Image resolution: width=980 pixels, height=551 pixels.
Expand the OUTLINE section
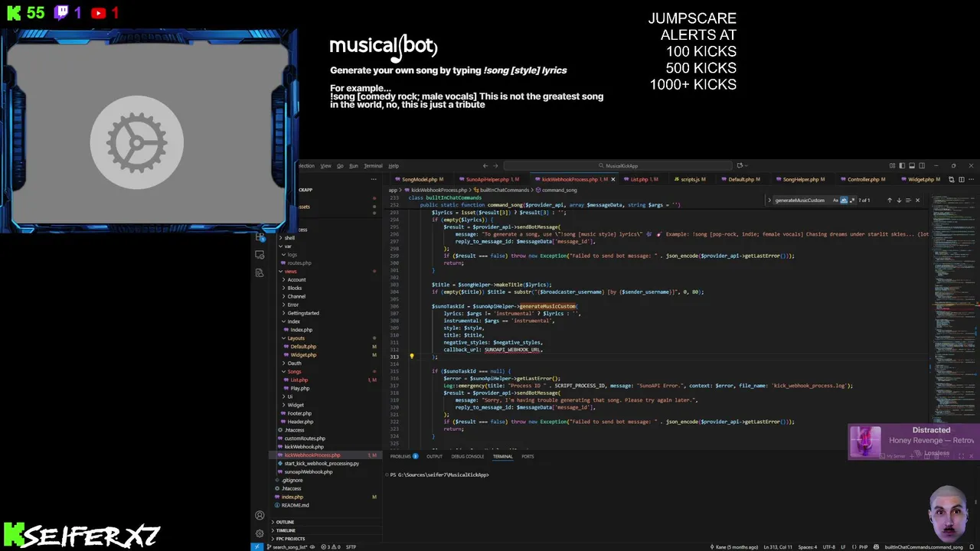(x=285, y=522)
